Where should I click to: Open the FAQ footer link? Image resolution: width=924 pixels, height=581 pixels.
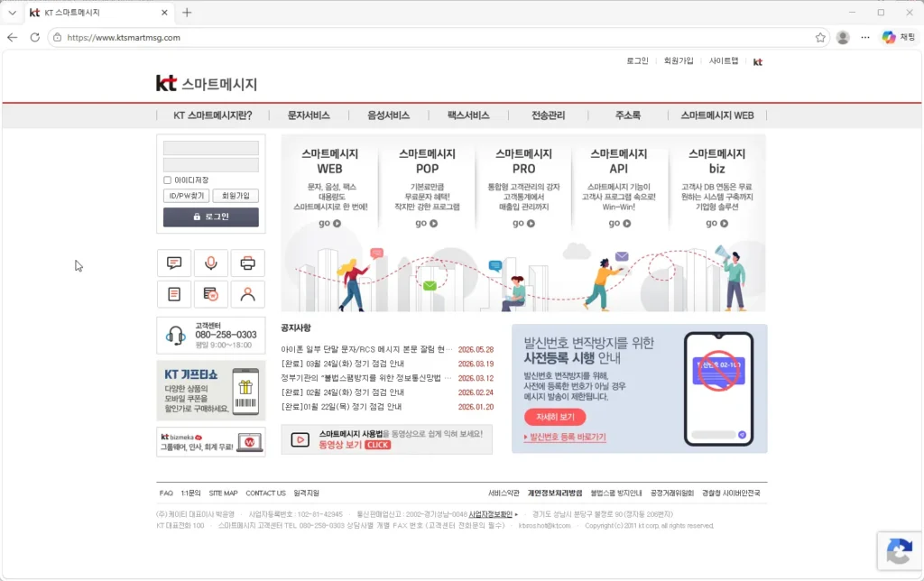tap(166, 493)
